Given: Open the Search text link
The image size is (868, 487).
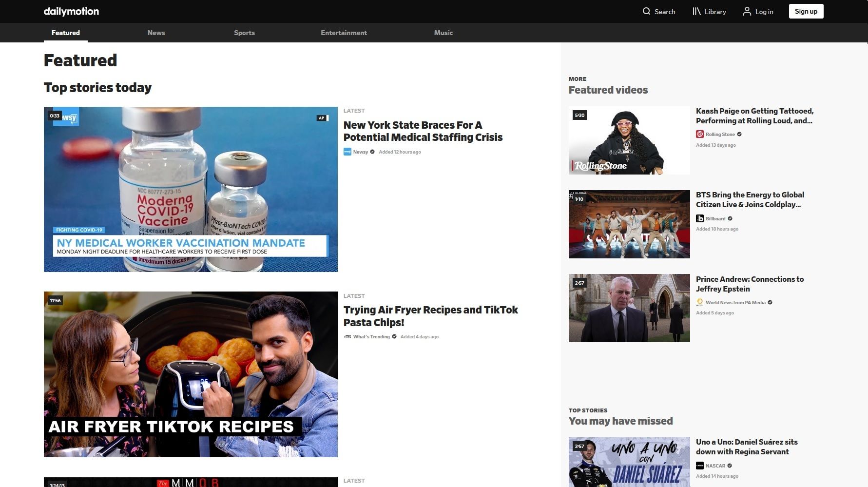Looking at the screenshot, I should [665, 12].
